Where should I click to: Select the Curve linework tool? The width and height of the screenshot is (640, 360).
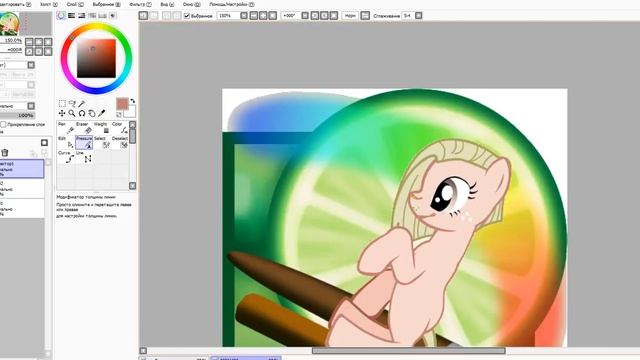(x=65, y=157)
